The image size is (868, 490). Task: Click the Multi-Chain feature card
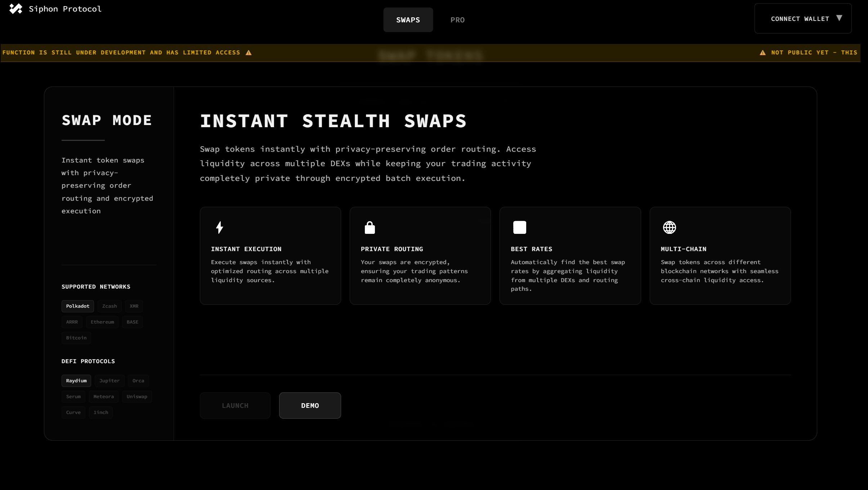click(x=720, y=256)
